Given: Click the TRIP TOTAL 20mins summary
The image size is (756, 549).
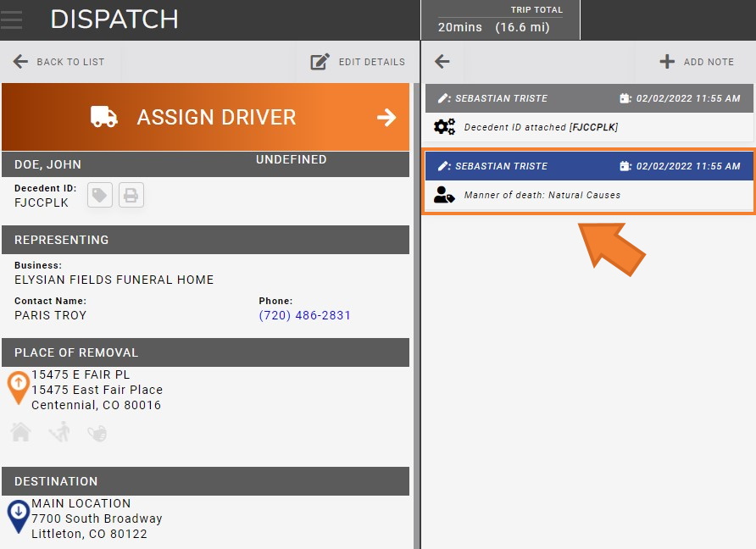Looking at the screenshot, I should [500, 20].
